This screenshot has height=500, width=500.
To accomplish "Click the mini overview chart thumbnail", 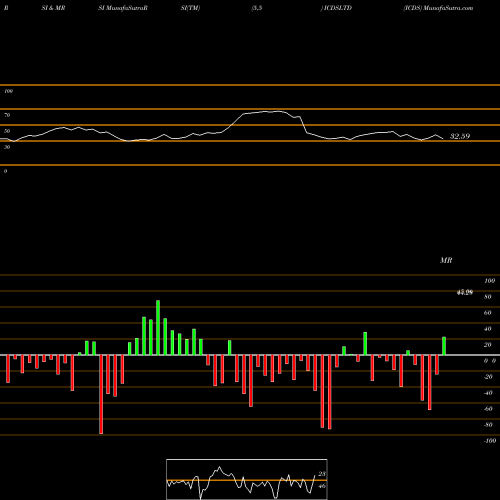I will point(247,479).
